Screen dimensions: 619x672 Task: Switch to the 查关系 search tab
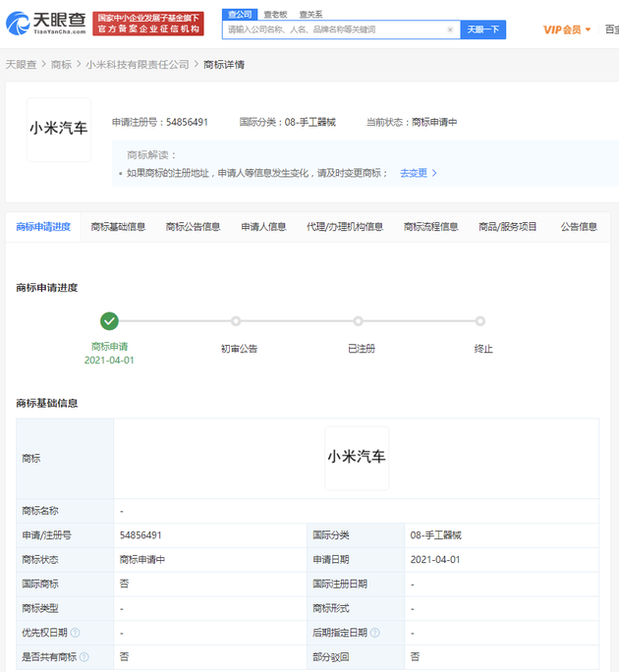(x=310, y=14)
